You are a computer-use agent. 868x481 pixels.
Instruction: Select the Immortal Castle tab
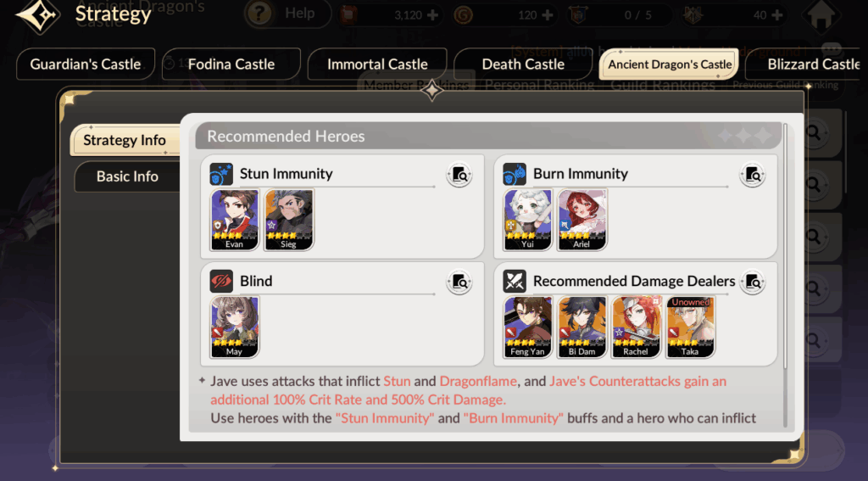tap(377, 64)
